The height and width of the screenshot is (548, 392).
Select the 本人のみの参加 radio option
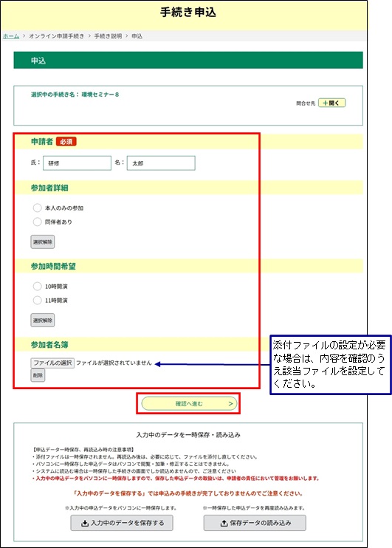[38, 208]
